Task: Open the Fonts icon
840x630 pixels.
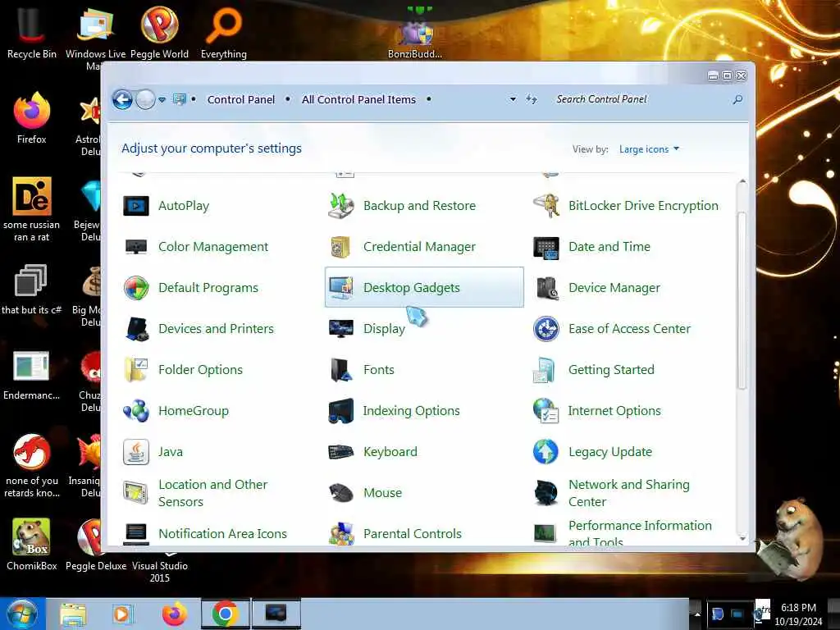Action: click(341, 370)
